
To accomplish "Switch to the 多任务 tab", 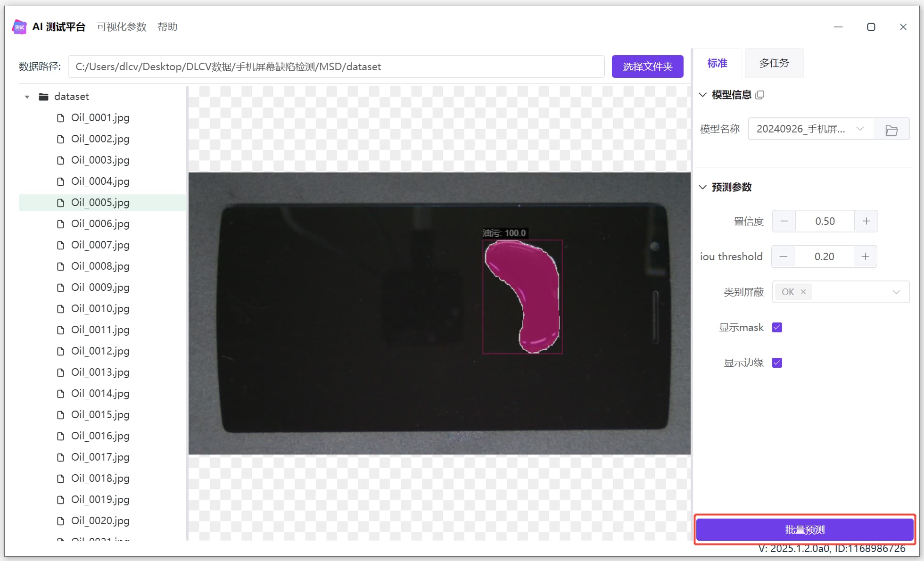I will 774,63.
